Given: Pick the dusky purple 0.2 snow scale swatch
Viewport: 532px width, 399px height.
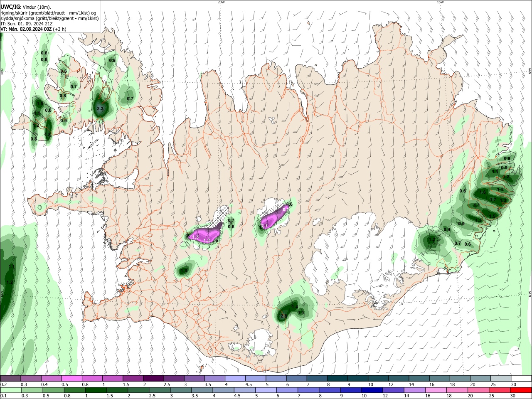Looking at the screenshot, I should click(x=10, y=379).
